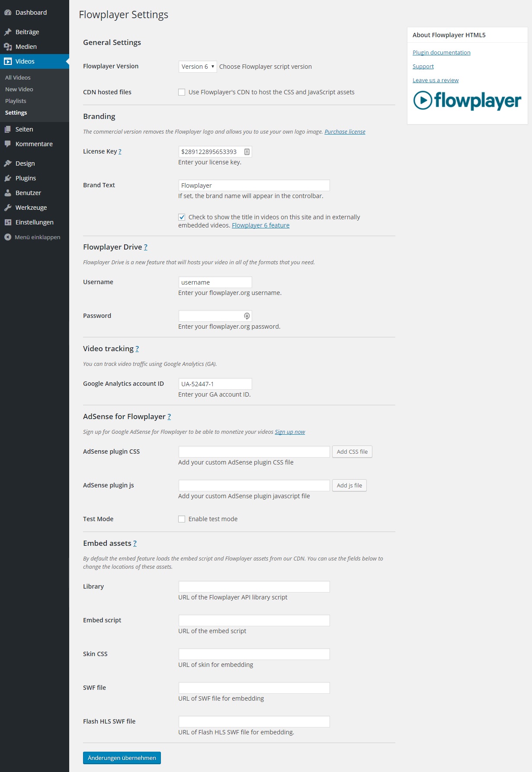Screen dimensions: 532x772
Task: Open Purchase license link
Action: pos(345,131)
